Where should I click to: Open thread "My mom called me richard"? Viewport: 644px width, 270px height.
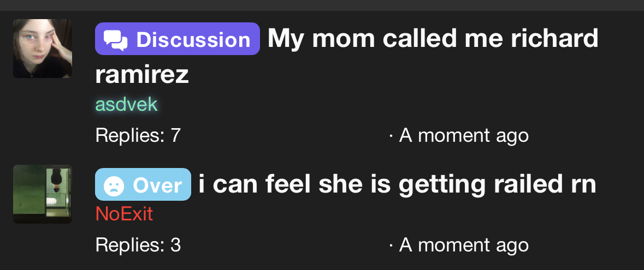point(433,39)
